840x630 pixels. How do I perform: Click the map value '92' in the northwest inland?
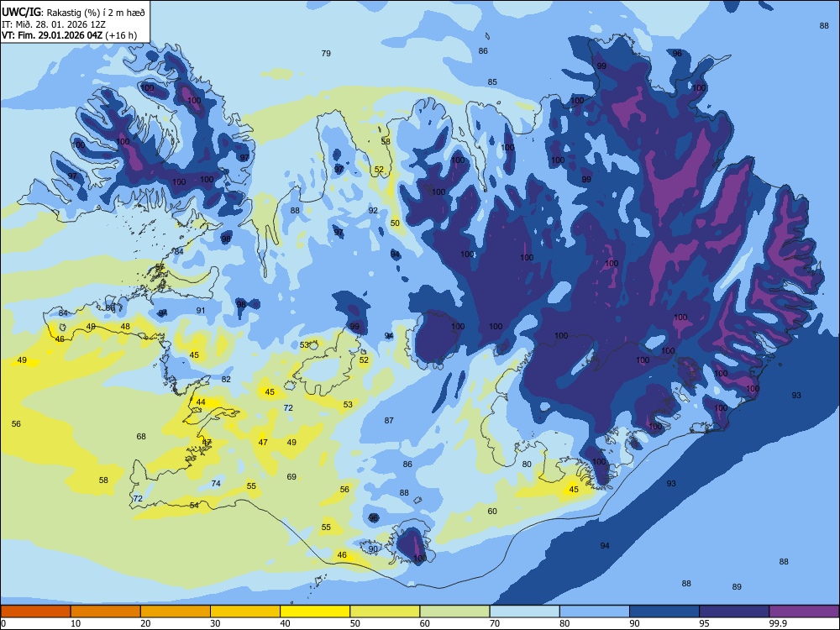click(373, 211)
